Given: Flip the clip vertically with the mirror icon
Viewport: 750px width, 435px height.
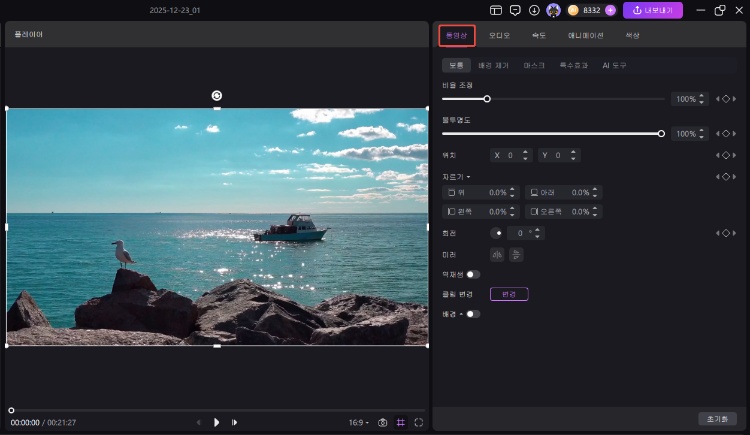Looking at the screenshot, I should point(516,255).
